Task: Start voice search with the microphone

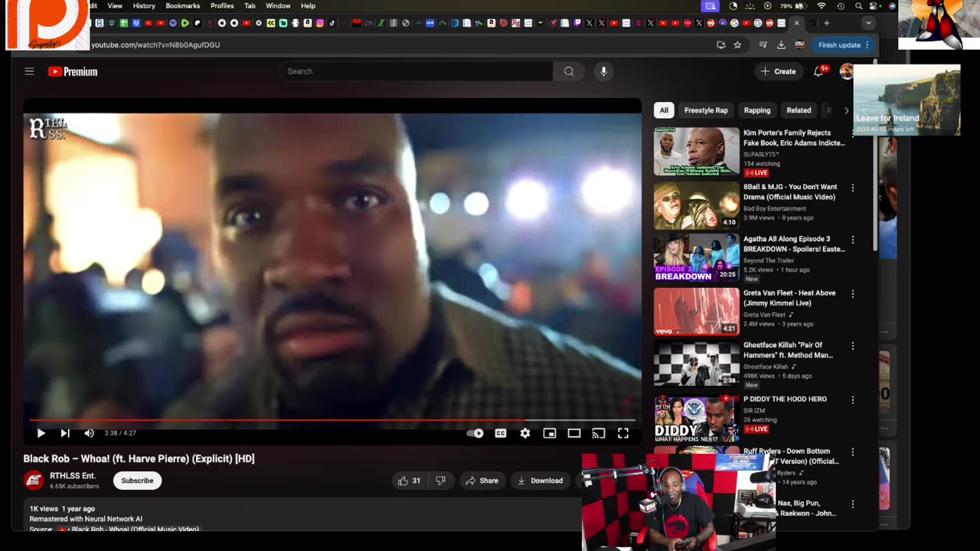Action: [603, 71]
